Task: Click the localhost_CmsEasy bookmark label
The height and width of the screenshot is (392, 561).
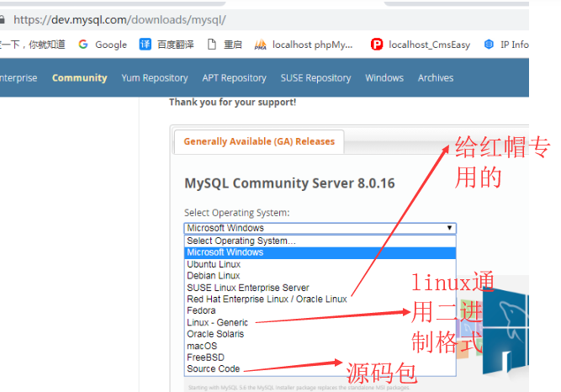Action: [x=429, y=45]
